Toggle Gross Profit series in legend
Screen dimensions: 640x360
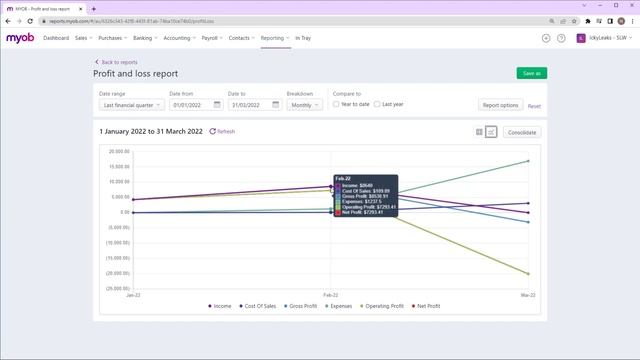(x=300, y=306)
